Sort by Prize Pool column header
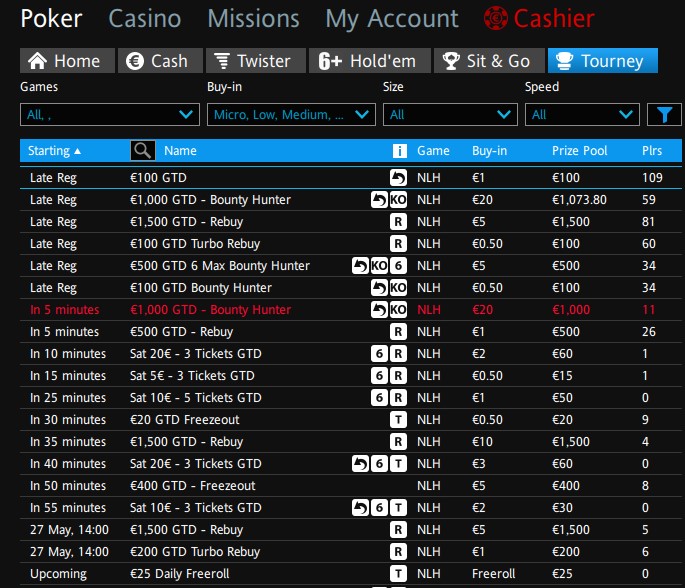This screenshot has height=588, width=685. pyautogui.click(x=579, y=151)
